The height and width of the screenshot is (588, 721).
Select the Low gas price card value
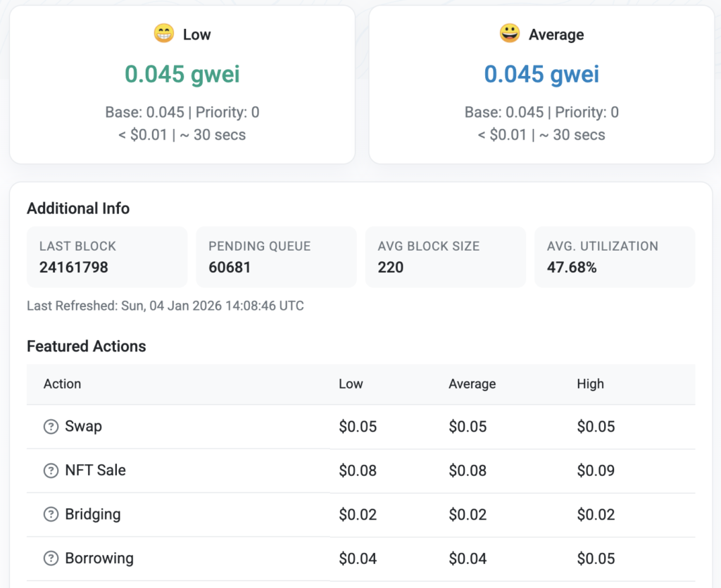tap(182, 74)
